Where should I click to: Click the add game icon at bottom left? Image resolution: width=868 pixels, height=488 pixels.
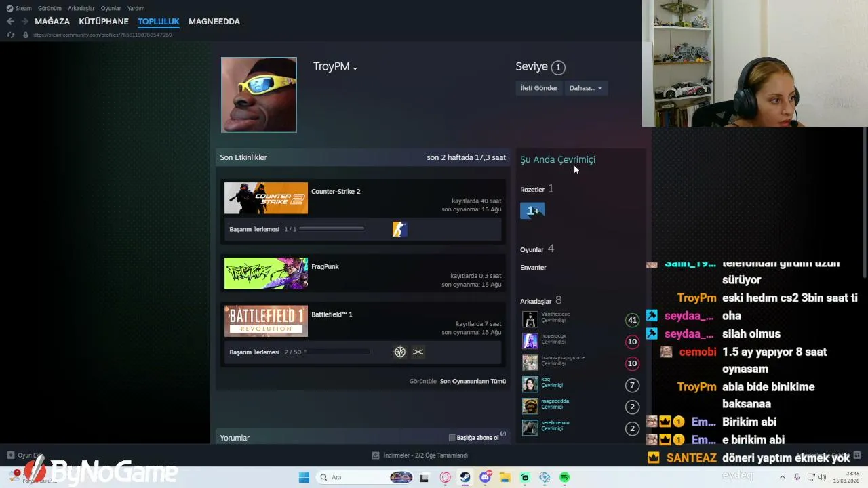(10, 455)
